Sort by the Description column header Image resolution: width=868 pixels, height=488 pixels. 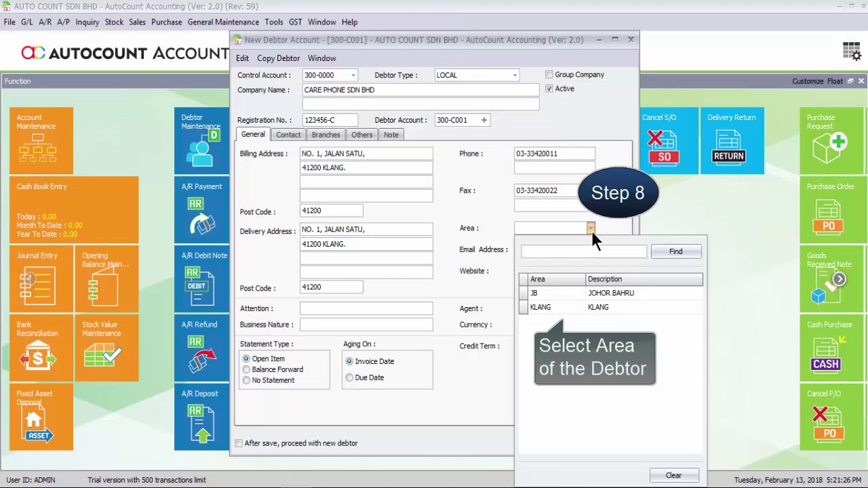[x=644, y=279]
